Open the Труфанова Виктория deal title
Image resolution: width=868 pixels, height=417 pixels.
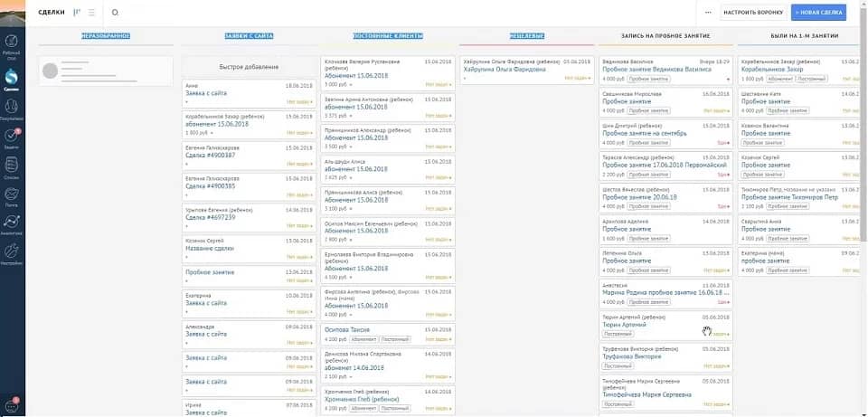pos(632,357)
